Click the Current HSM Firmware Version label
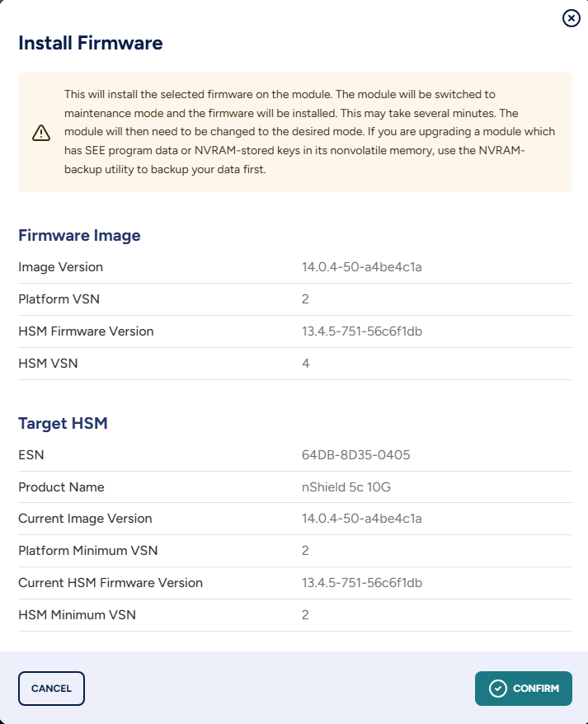The width and height of the screenshot is (588, 724). [x=111, y=582]
